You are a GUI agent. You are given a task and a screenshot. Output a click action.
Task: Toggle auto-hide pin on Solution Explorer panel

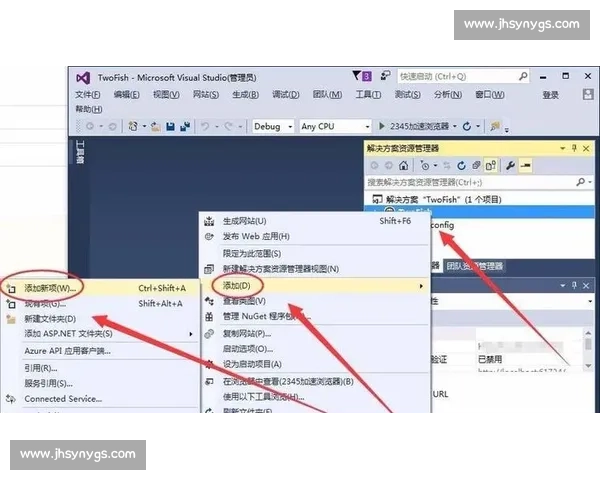[x=574, y=148]
